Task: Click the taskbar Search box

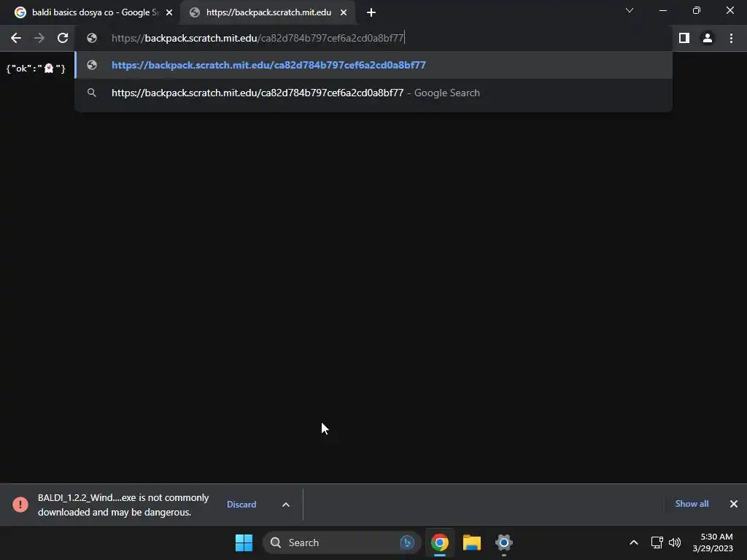Action: tap(341, 542)
